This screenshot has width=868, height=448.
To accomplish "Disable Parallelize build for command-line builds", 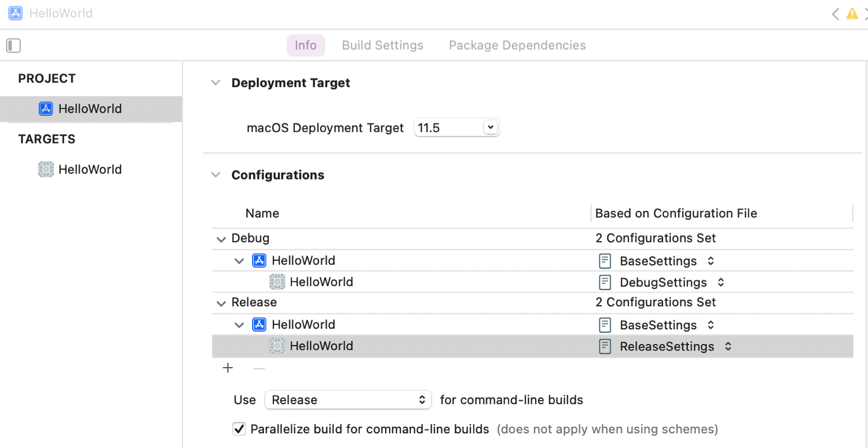I will (239, 429).
